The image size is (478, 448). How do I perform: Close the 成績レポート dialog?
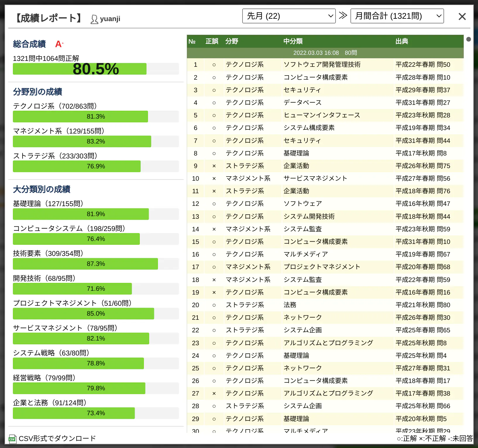462,16
